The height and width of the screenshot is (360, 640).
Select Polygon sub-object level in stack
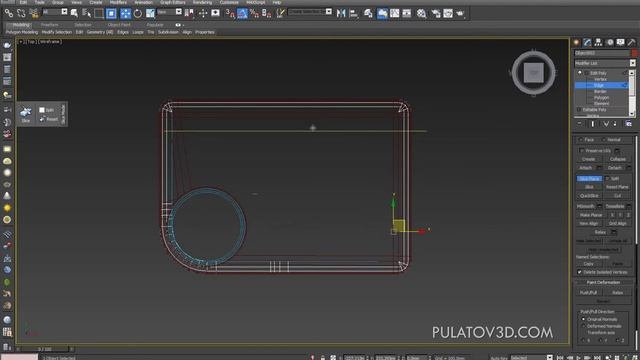pyautogui.click(x=601, y=98)
